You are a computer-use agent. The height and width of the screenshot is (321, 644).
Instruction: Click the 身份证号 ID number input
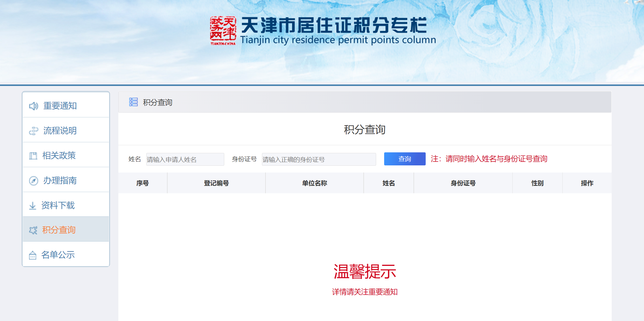(x=319, y=159)
